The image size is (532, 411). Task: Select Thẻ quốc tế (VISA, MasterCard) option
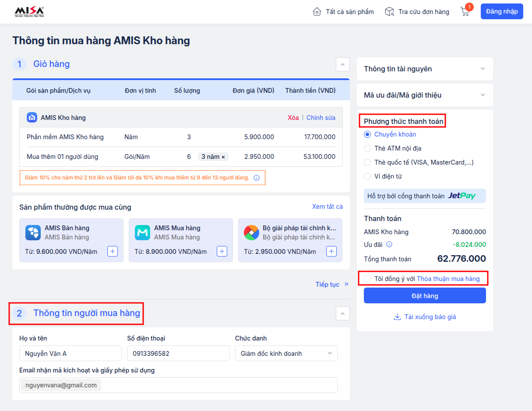coord(367,162)
